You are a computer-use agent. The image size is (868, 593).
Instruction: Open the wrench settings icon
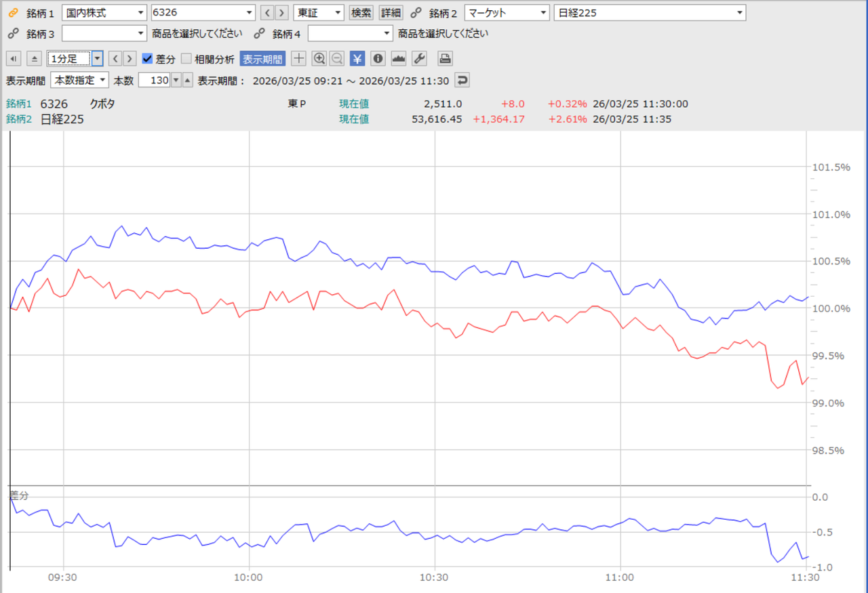pos(419,59)
